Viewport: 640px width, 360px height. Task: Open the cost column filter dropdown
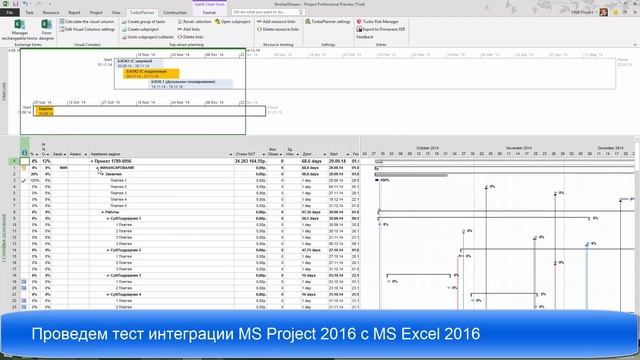pos(264,154)
